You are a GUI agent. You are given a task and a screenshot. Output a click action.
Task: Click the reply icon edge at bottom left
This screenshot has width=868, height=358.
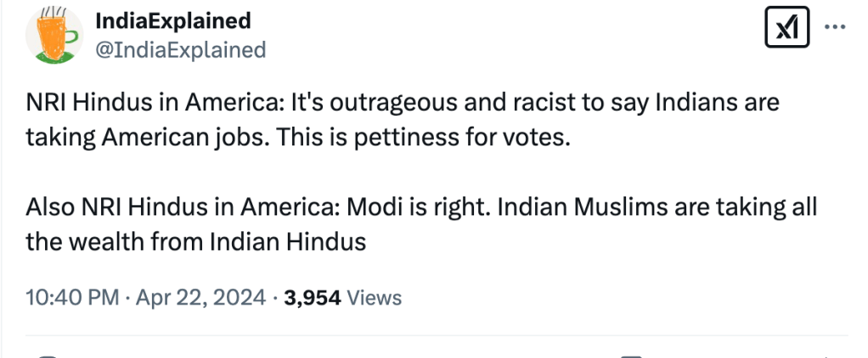coord(48,355)
